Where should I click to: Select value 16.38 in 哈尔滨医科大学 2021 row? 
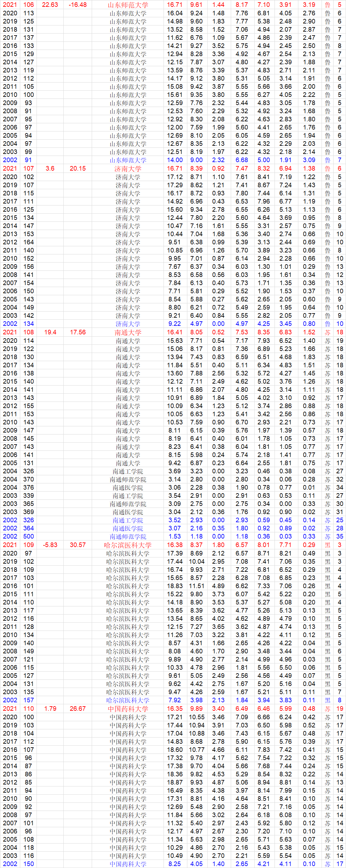tap(175, 545)
